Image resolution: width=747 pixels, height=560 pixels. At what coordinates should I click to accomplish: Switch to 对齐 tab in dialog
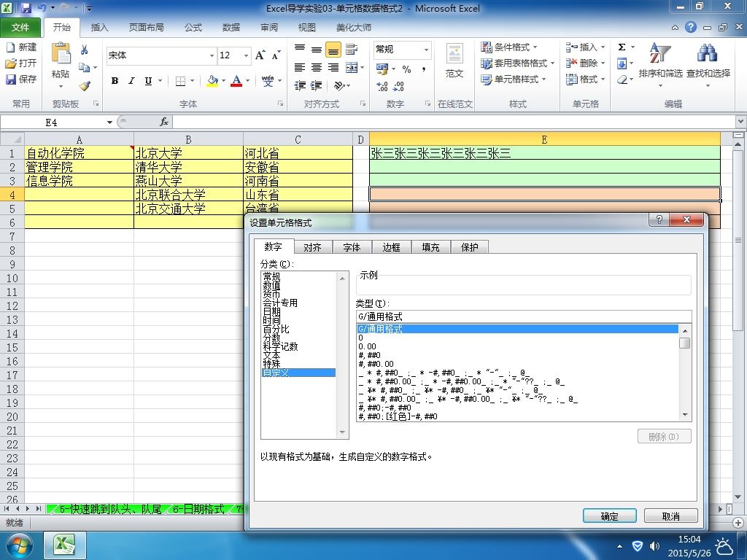click(312, 247)
